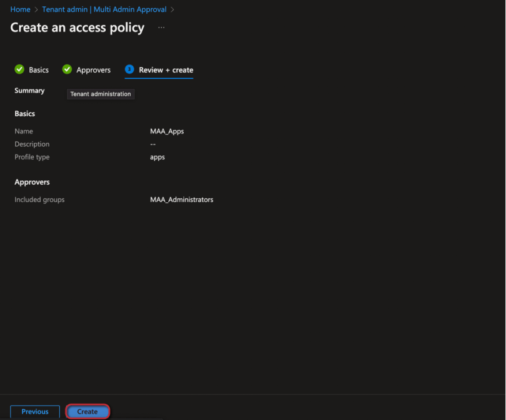Click the ellipsis next to page title
This screenshot has width=506, height=420.
tap(161, 28)
